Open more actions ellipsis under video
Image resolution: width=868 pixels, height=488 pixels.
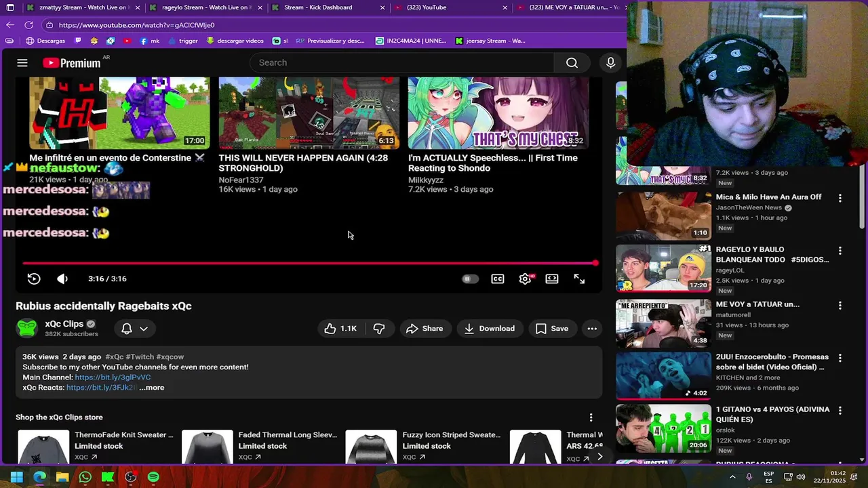tap(592, 328)
